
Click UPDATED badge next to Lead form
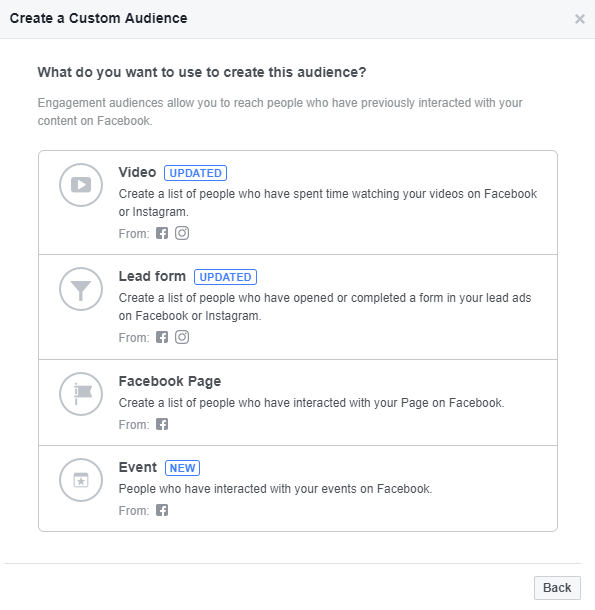tap(225, 277)
